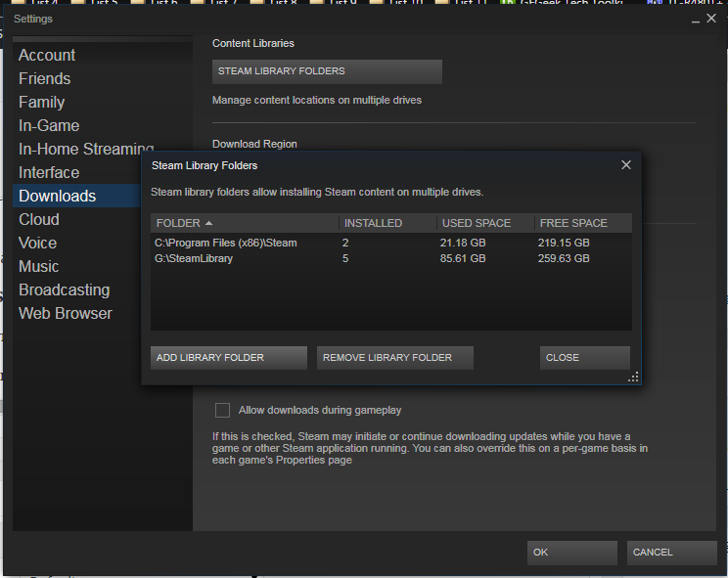The image size is (728, 578).
Task: Click Steam Library Folders dialog title
Action: 205,165
